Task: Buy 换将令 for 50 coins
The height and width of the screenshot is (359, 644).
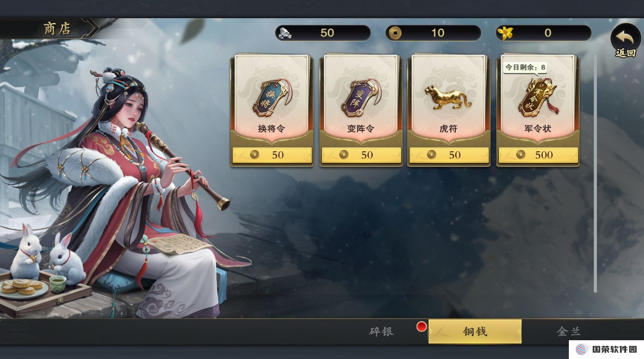Action: pos(272,155)
